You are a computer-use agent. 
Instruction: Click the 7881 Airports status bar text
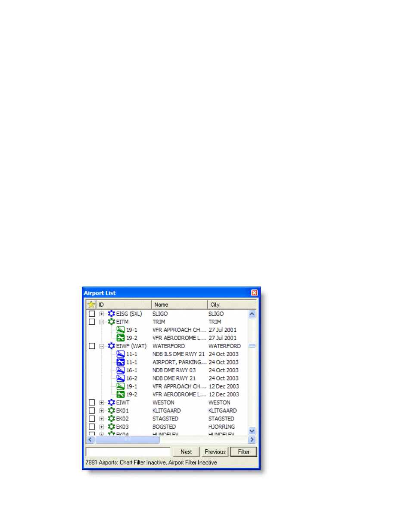151,463
